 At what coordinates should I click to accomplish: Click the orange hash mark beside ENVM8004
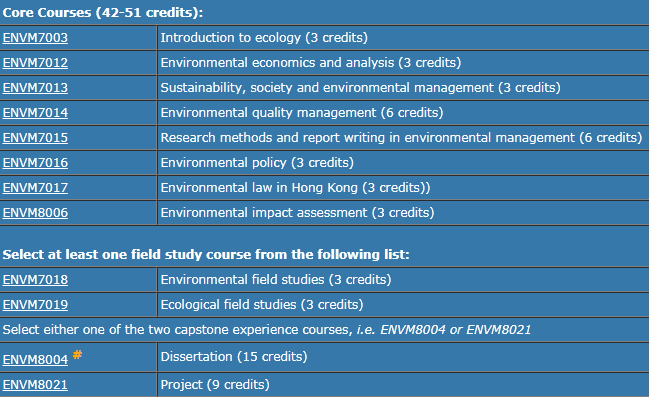[77, 354]
